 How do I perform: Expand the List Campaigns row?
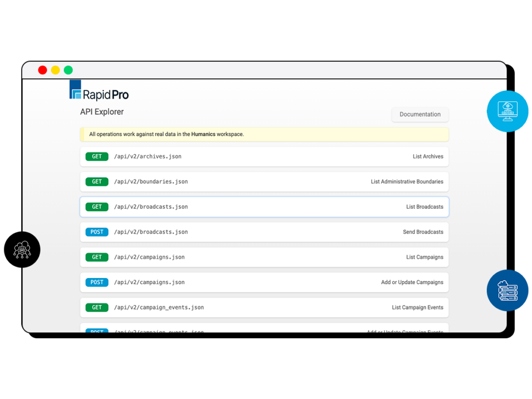264,257
